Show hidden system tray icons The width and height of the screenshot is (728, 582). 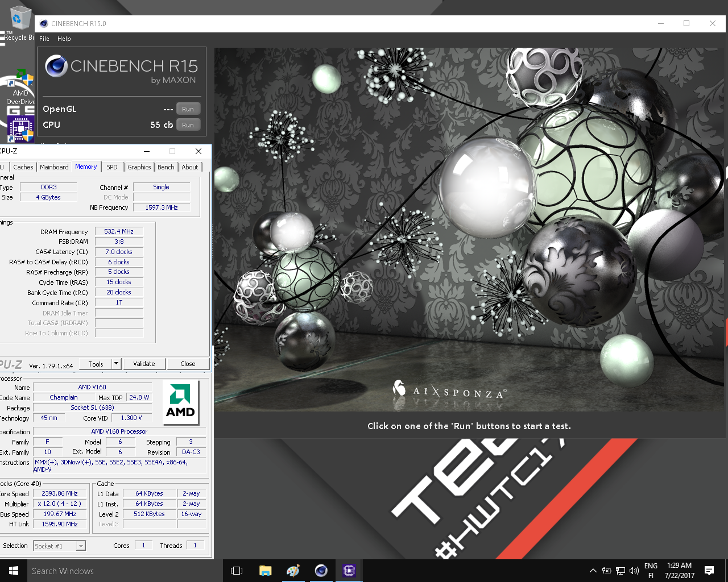[593, 571]
